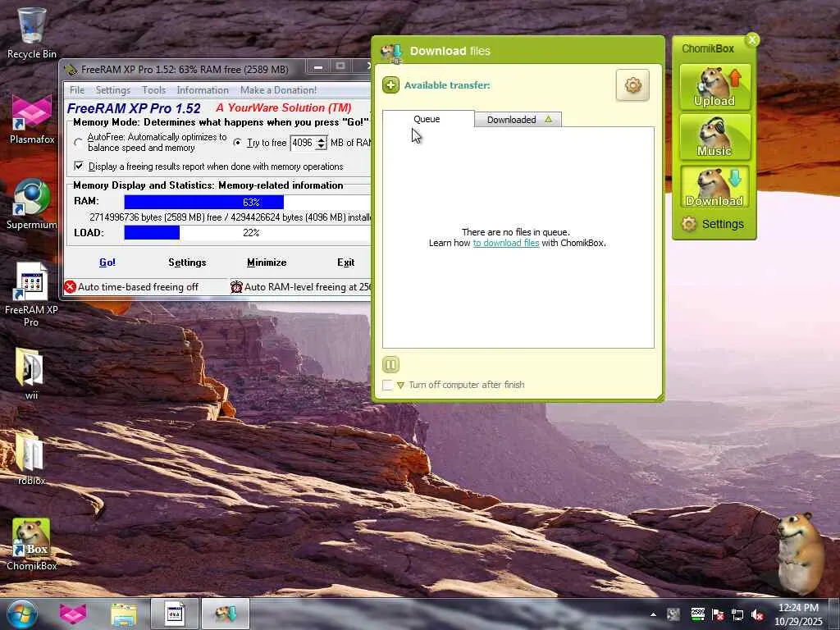Click the LOAD 22% progress bar
This screenshot has width=840, height=630.
click(248, 232)
